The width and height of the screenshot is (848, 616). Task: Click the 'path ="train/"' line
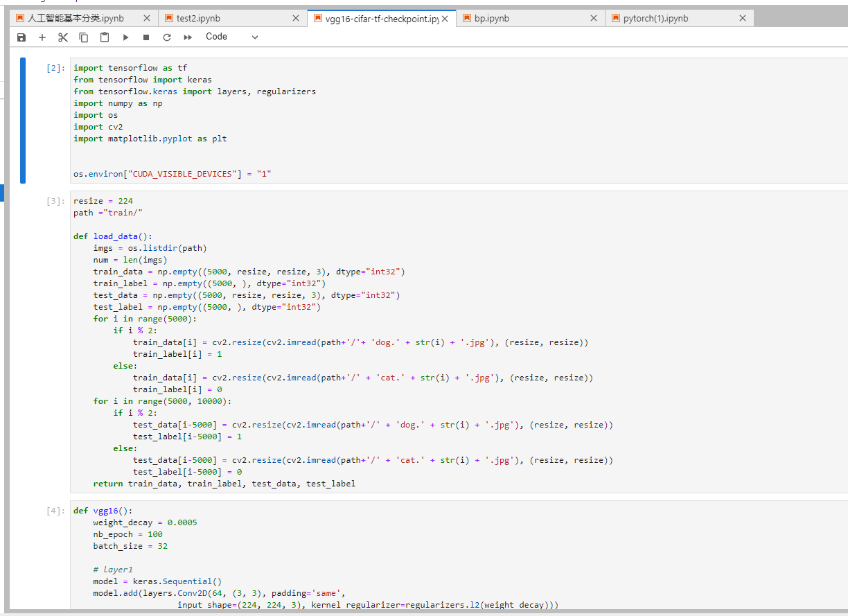click(108, 213)
